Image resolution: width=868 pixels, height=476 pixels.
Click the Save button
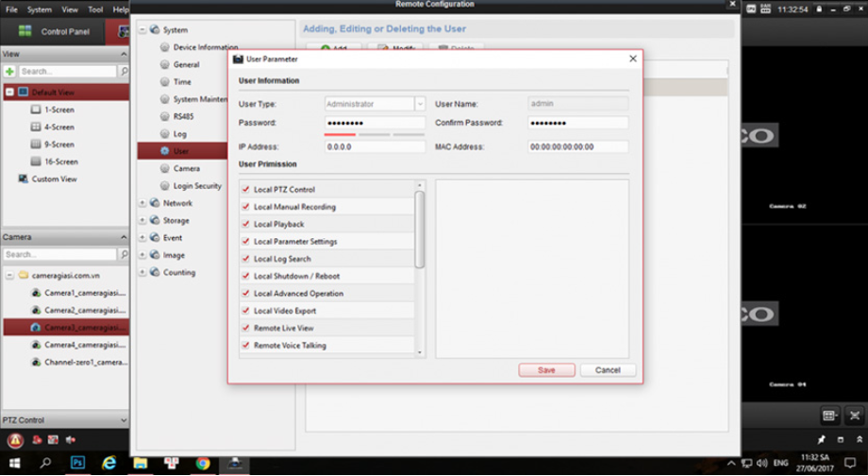click(546, 370)
